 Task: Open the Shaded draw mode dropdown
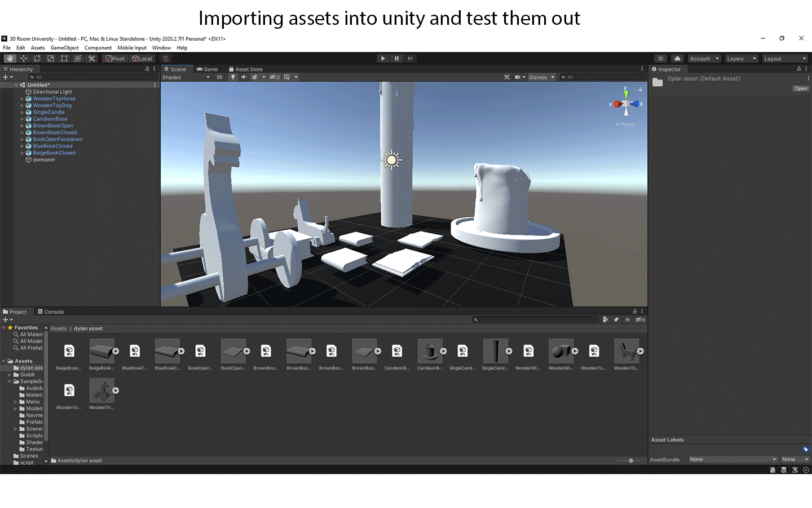coord(186,77)
